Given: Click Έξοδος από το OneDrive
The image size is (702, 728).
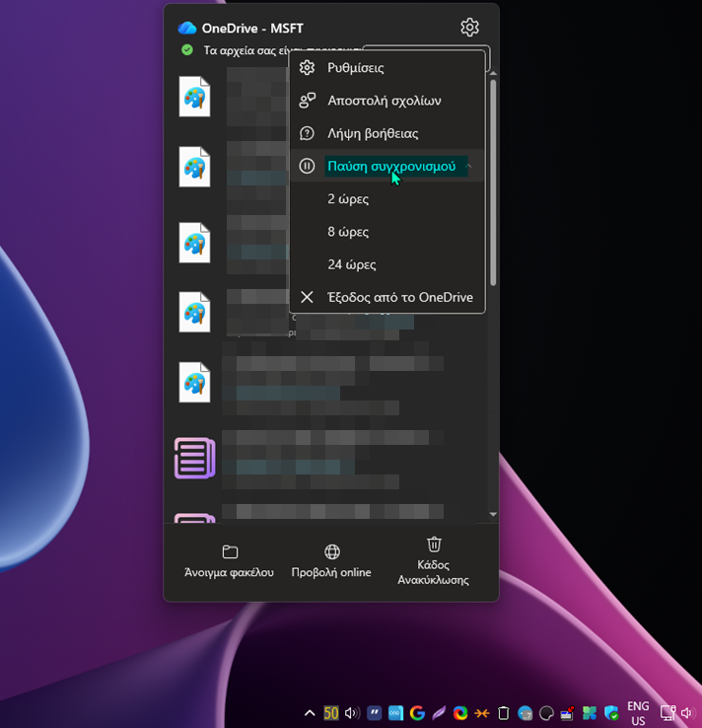Looking at the screenshot, I should tap(399, 297).
